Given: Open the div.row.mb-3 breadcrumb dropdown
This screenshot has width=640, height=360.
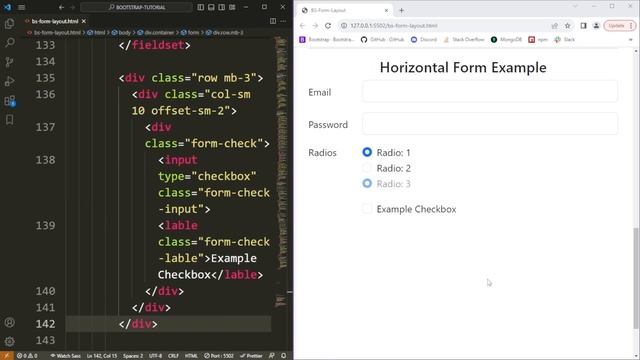Looking at the screenshot, I should (224, 33).
